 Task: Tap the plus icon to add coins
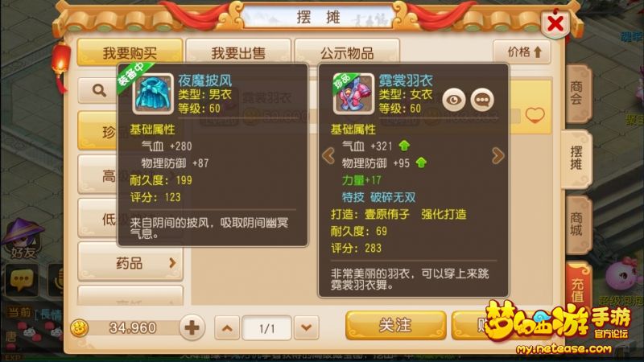192,327
